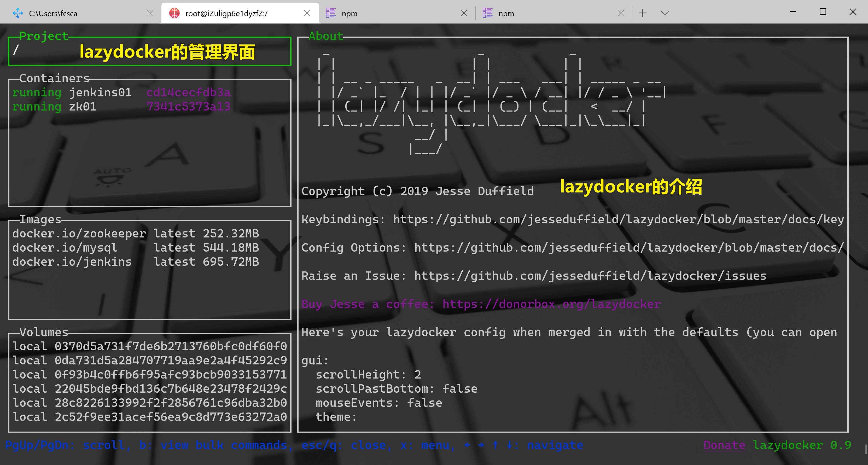This screenshot has width=868, height=465.
Task: Click the move-arrows icon on C:\Users\fcsca tab
Action: coord(18,13)
